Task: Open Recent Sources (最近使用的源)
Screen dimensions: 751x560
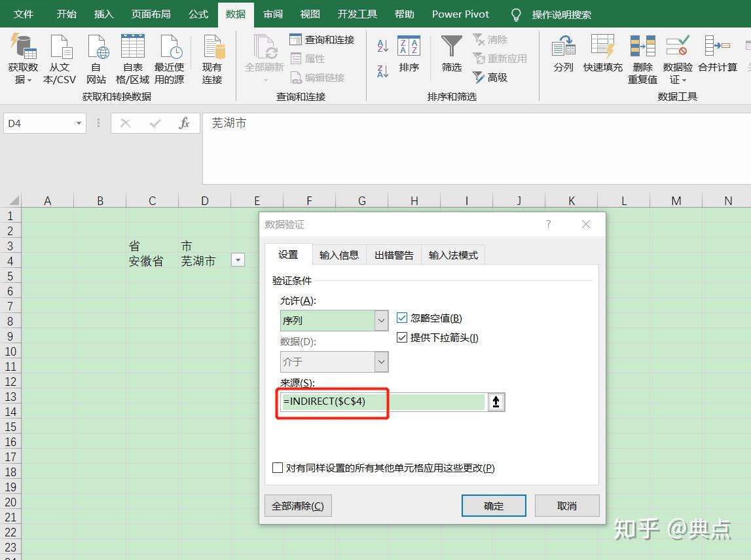Action: 169,60
